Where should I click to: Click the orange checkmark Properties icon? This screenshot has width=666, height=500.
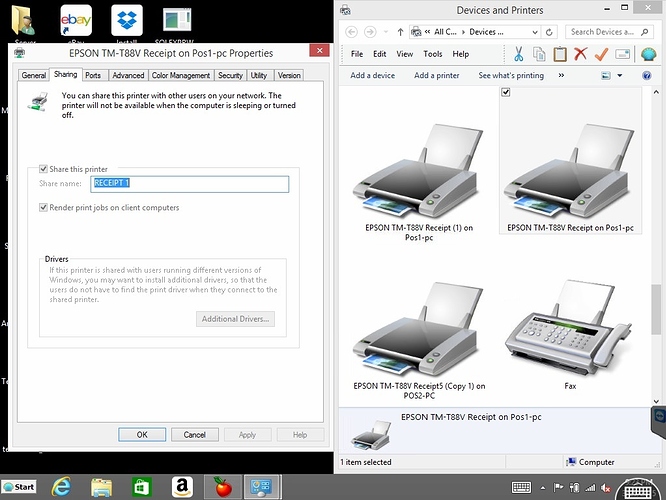601,54
